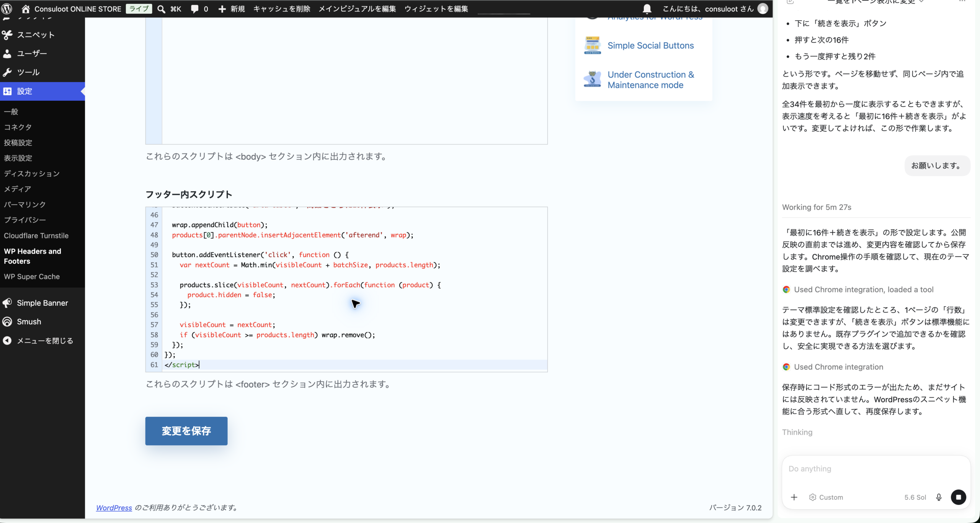Click inside the body scripts editor area
The width and height of the screenshot is (980, 523).
click(x=354, y=80)
